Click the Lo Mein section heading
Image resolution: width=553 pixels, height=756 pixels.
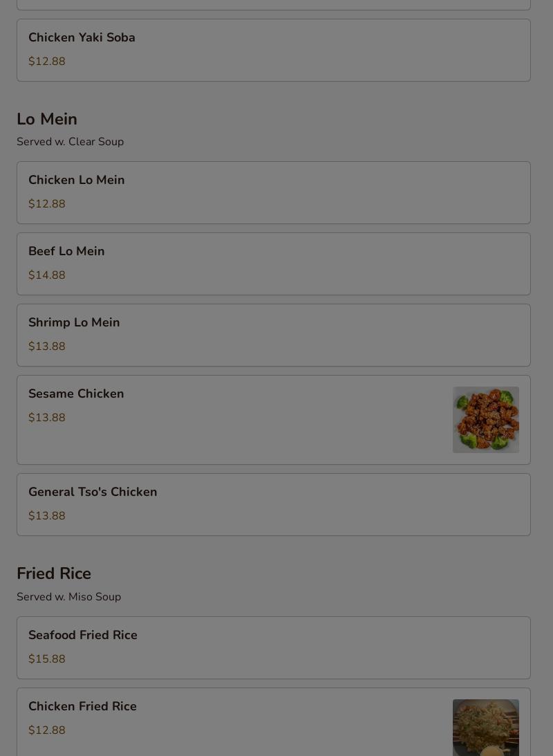pyautogui.click(x=47, y=118)
